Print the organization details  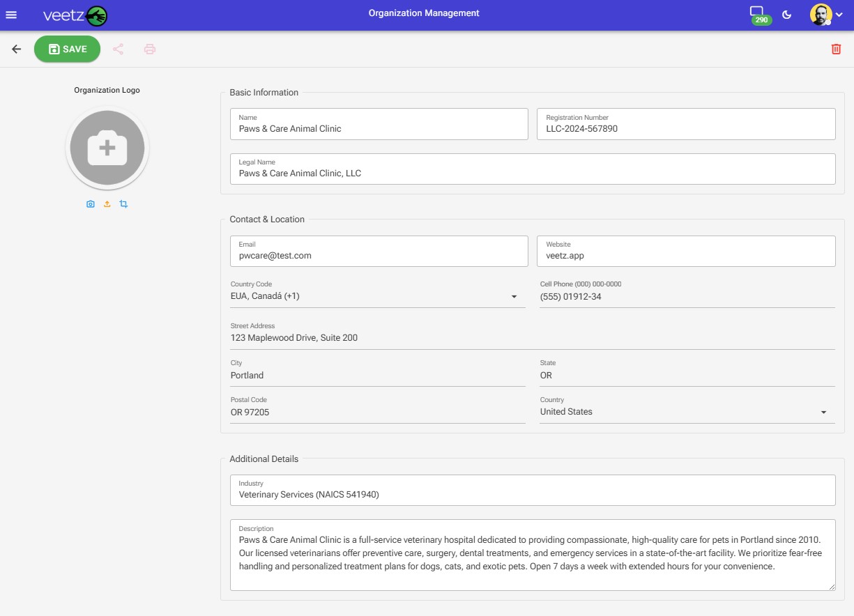click(x=149, y=49)
